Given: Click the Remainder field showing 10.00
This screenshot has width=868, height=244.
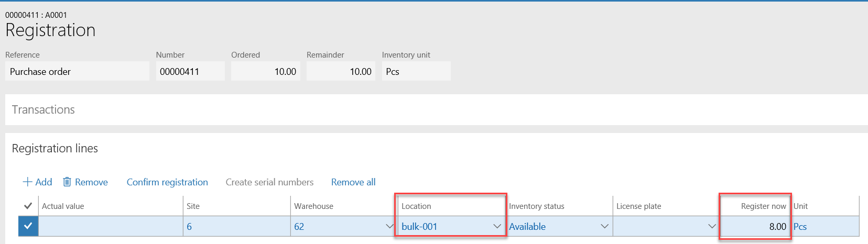Looking at the screenshot, I should (x=341, y=71).
